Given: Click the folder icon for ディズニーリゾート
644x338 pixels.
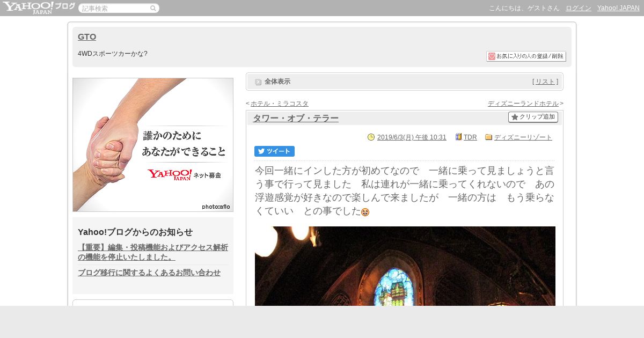Looking at the screenshot, I should pos(489,137).
